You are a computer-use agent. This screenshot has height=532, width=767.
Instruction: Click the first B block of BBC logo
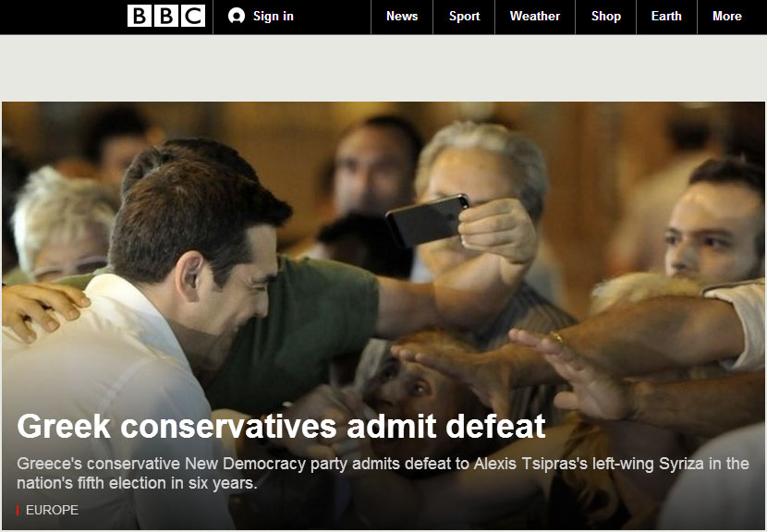140,16
